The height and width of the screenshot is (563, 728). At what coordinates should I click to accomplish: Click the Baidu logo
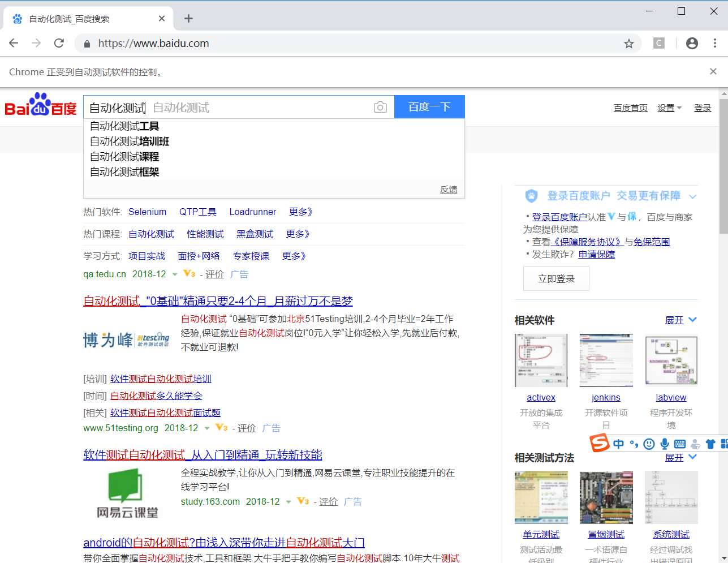(41, 108)
